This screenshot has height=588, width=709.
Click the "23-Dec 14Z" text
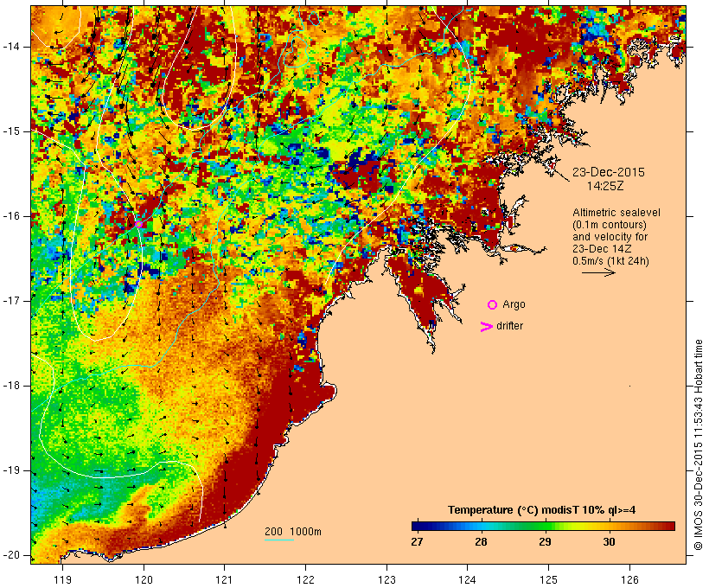click(602, 249)
